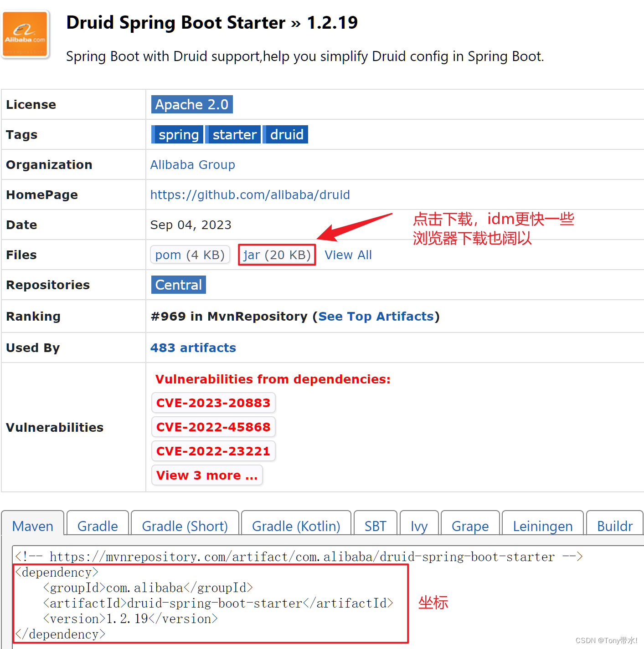
Task: Click inside the Maven dependency code box
Action: 328,596
